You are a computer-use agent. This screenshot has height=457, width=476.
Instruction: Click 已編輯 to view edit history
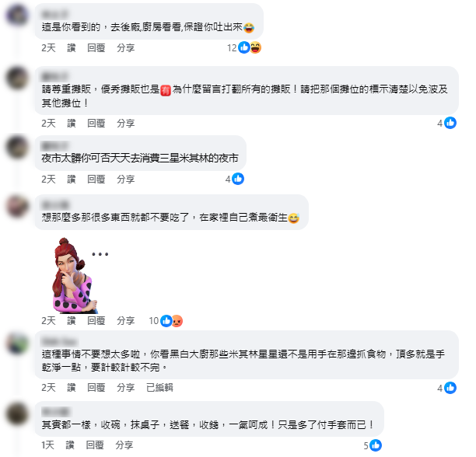point(159,388)
